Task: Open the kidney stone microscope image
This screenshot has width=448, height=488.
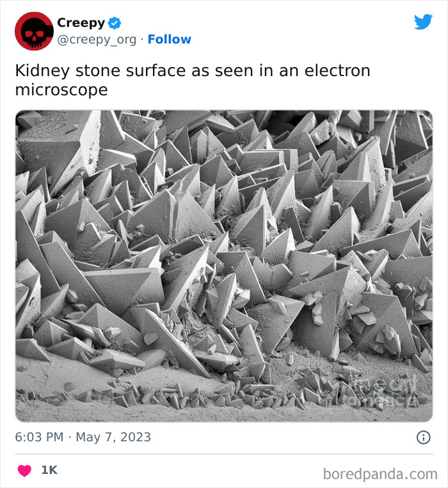Action: coord(224,265)
